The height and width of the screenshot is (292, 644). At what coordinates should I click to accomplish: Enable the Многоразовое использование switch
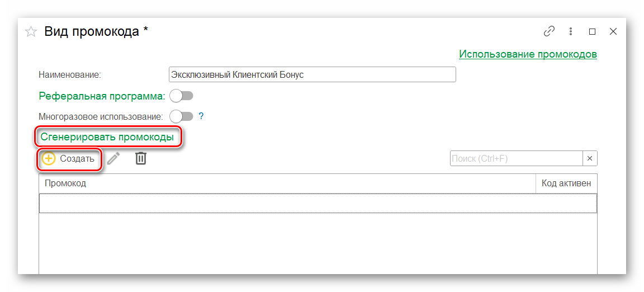coord(182,116)
